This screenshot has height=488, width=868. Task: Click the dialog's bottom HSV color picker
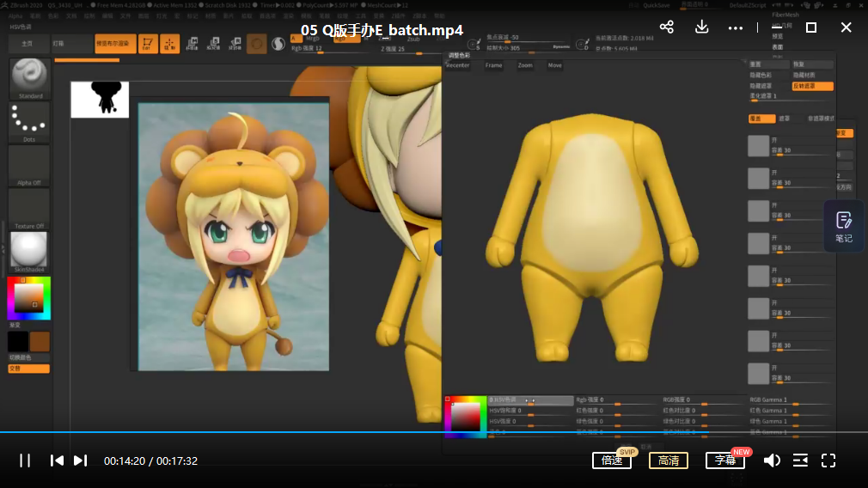pyautogui.click(x=466, y=417)
